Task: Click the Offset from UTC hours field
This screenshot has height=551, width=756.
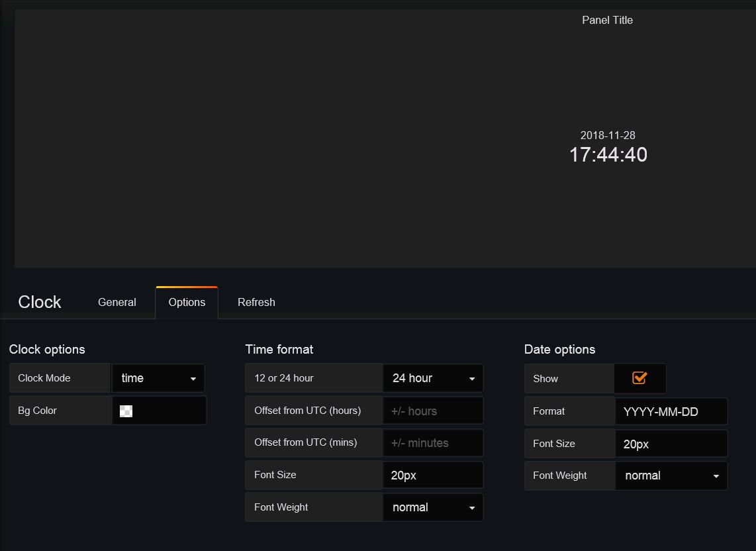Action: (x=432, y=410)
